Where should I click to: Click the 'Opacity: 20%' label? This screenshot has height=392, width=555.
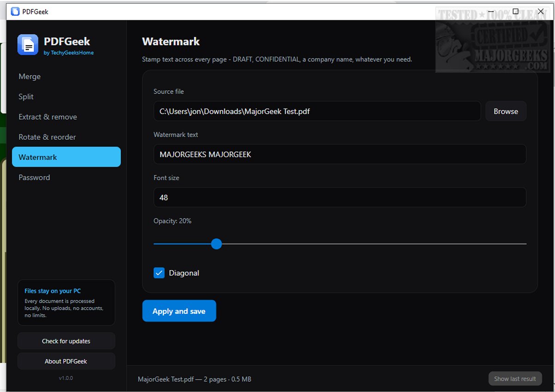(172, 221)
